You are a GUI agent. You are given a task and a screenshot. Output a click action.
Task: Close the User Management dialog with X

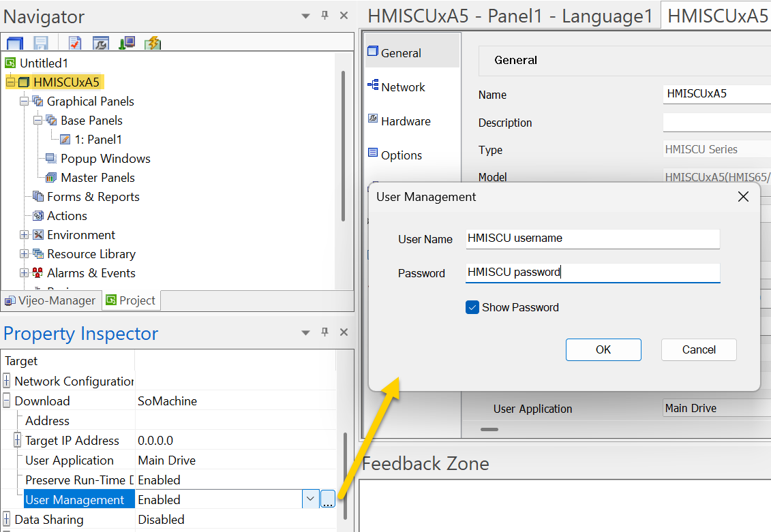pos(744,196)
